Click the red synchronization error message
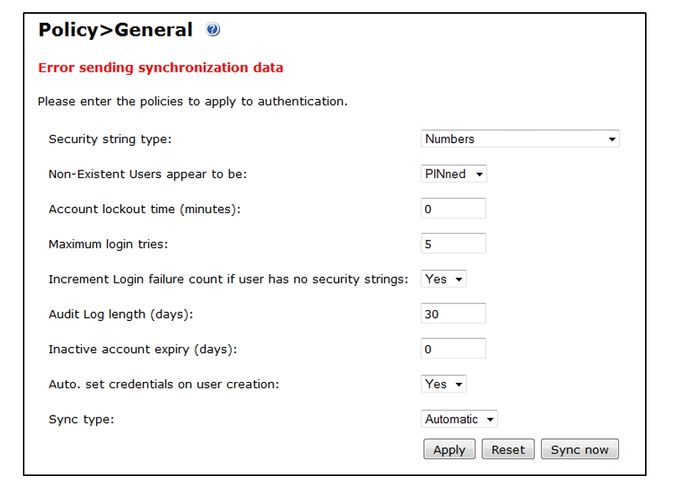The image size is (700, 489). pos(160,68)
